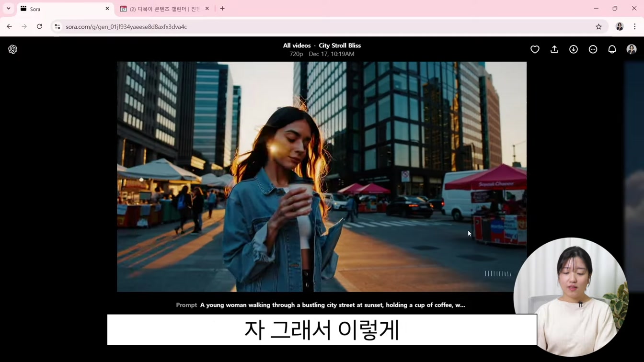The height and width of the screenshot is (362, 644).
Task: Open a new browser tab
Action: (222, 9)
